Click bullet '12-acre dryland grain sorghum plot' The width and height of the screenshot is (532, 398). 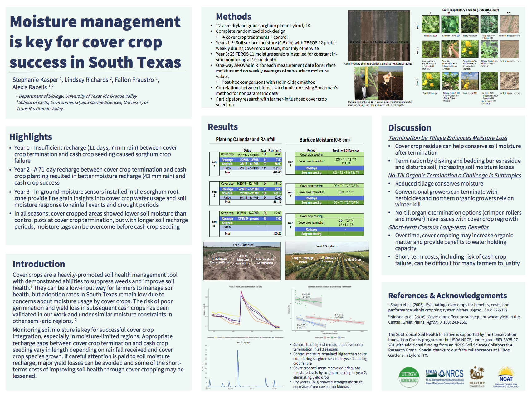coord(263,26)
